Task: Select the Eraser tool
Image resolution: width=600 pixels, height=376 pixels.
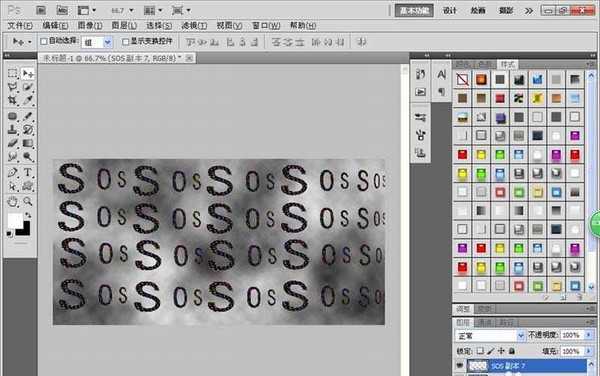Action: [x=12, y=143]
